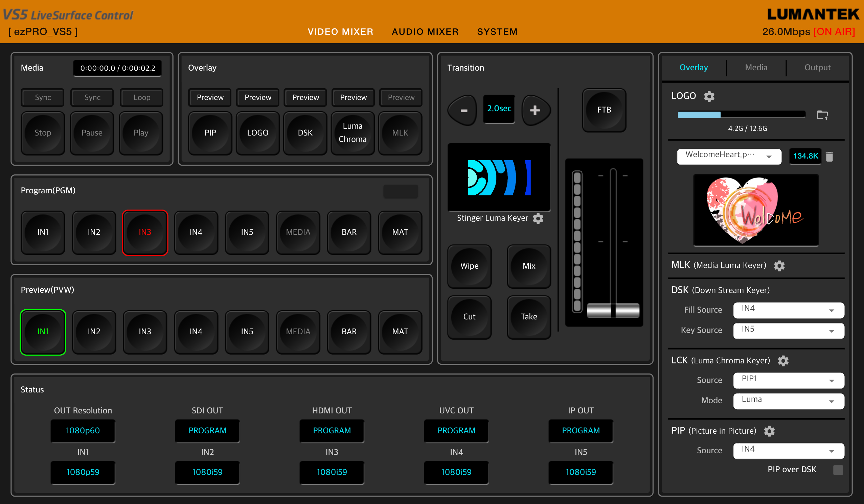This screenshot has width=864, height=504.
Task: Delete WelcomeHeart file with the trash icon
Action: pos(829,157)
